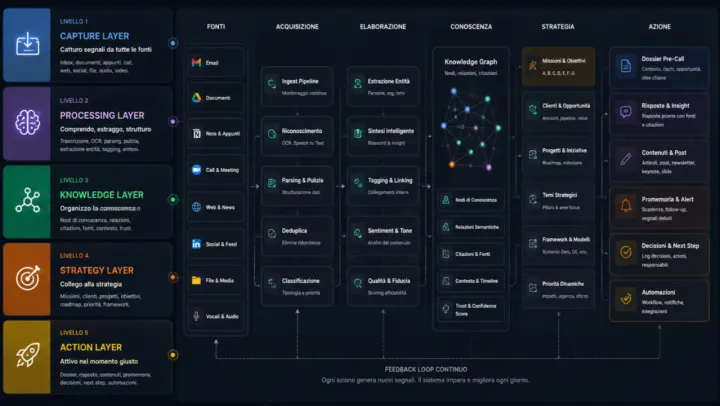The width and height of the screenshot is (720, 406).
Task: Click the Notion icon beside Note & Appunti
Action: pos(197,134)
